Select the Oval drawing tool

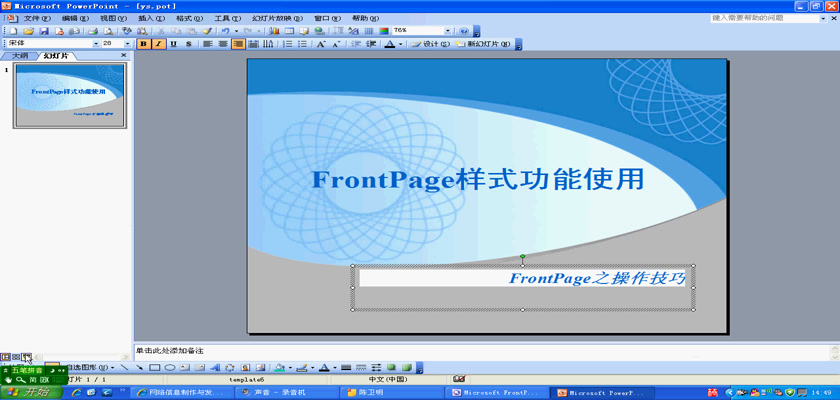coord(169,367)
